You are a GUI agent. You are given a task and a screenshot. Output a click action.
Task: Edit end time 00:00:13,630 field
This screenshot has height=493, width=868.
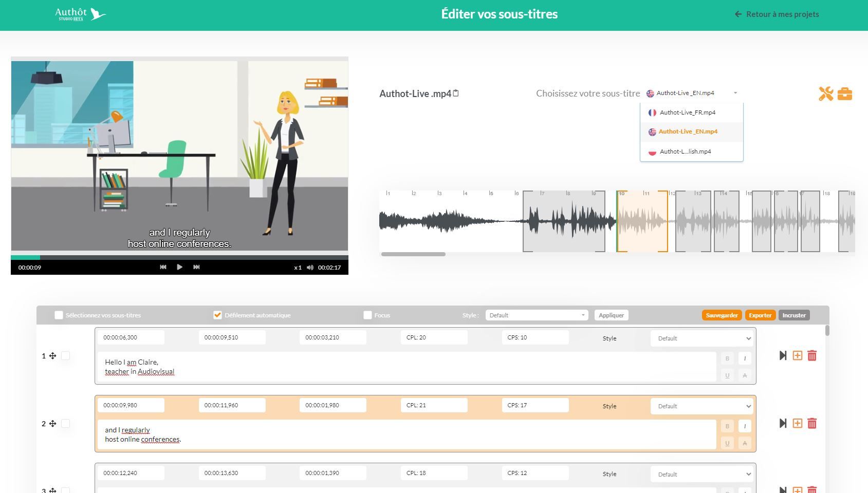point(232,473)
